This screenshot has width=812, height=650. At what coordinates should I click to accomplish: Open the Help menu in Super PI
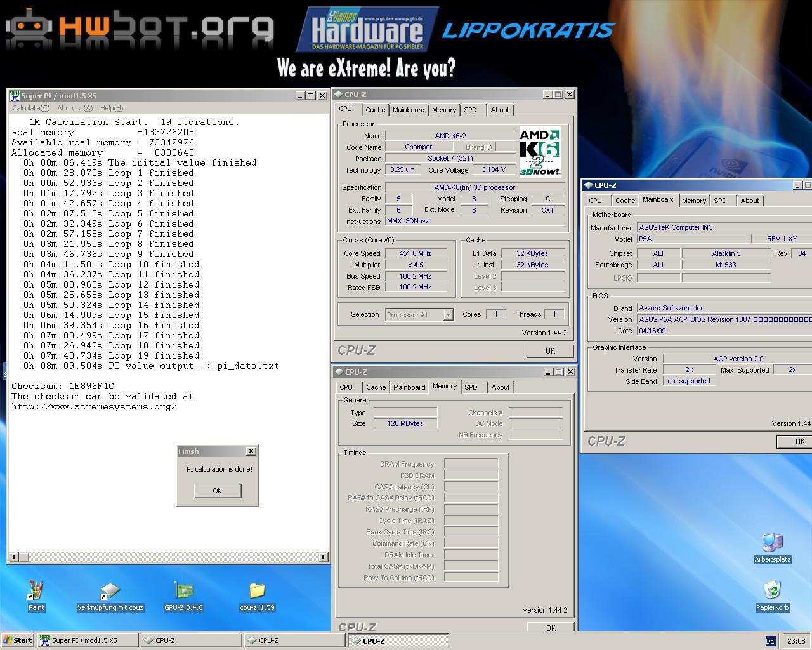tap(112, 108)
